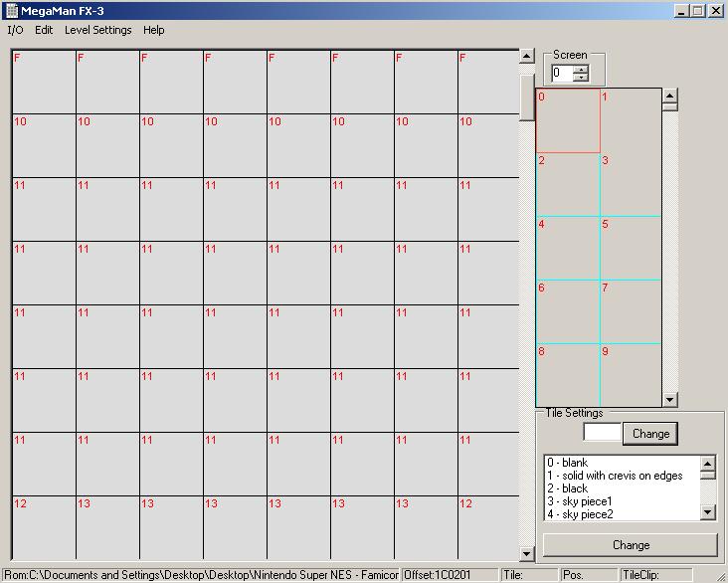This screenshot has width=728, height=583.
Task: Select "1 - solid with crevis on edges" entry
Action: click(615, 476)
